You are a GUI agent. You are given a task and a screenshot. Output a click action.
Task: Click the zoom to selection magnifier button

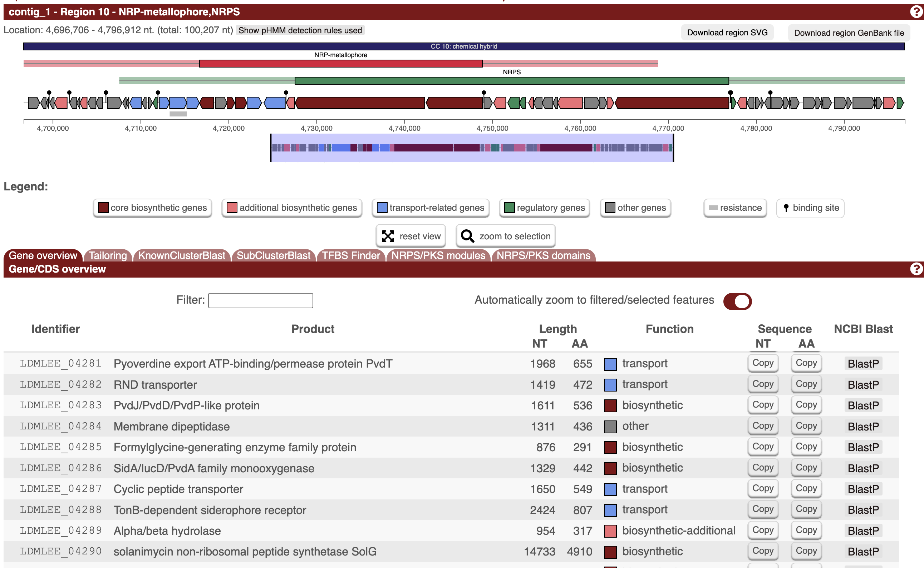coord(505,236)
